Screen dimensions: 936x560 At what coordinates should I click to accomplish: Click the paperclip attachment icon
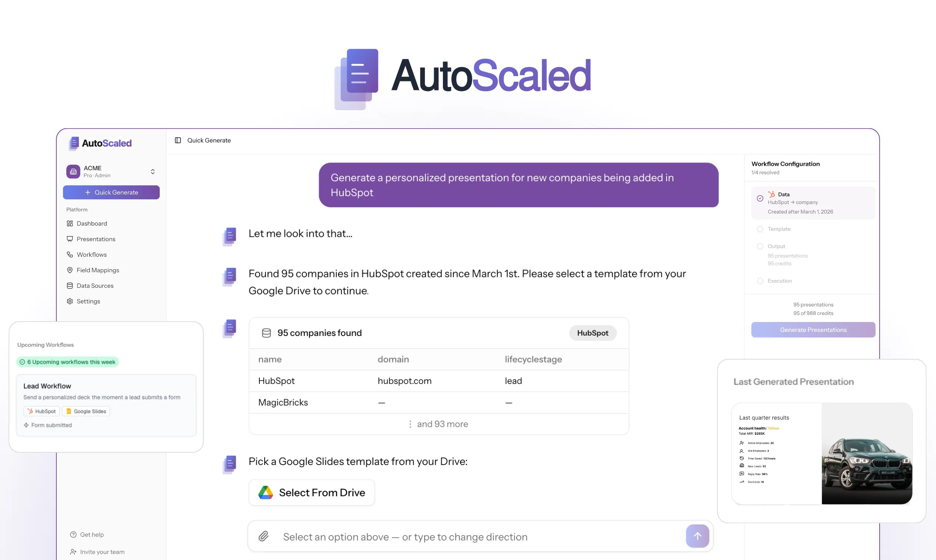264,536
